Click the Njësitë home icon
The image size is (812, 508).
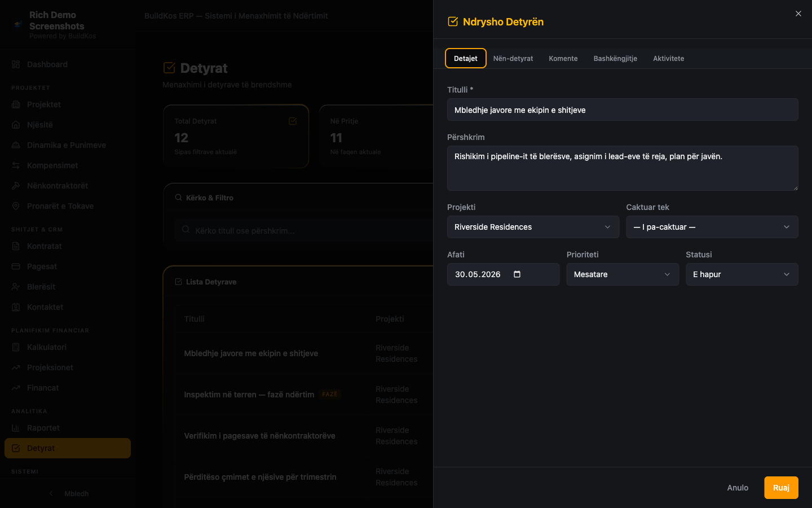tap(16, 125)
